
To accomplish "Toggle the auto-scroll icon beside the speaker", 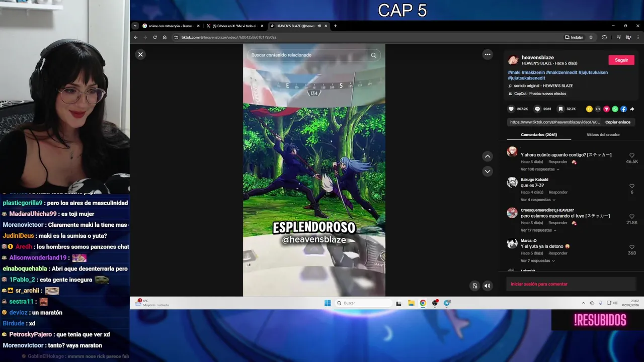I will pos(474,286).
